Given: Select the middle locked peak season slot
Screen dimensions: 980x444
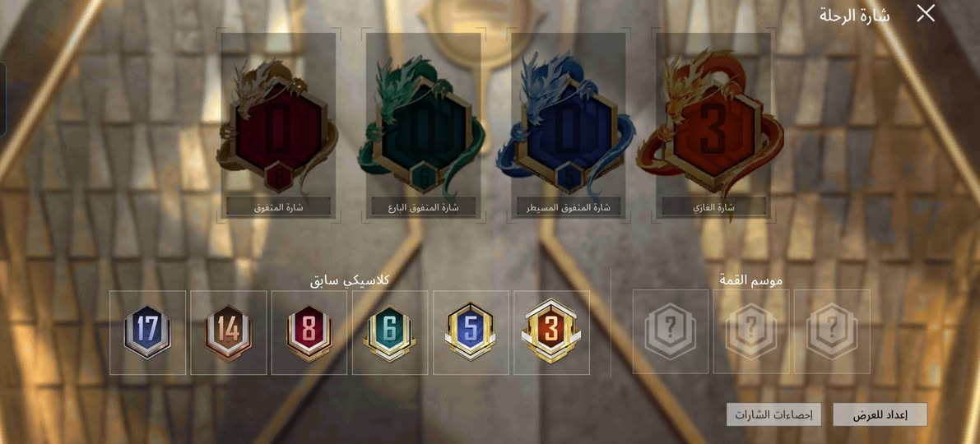Looking at the screenshot, I should tap(751, 331).
